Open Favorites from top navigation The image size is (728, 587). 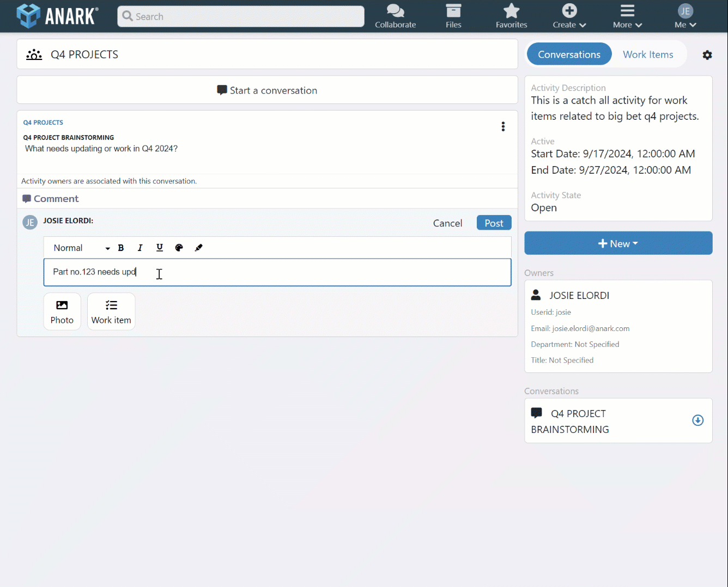click(x=511, y=16)
